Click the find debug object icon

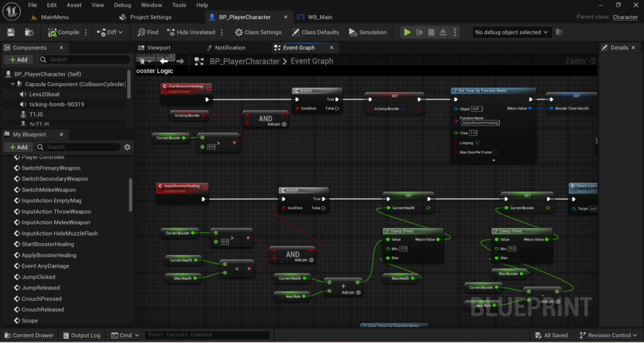tap(559, 32)
